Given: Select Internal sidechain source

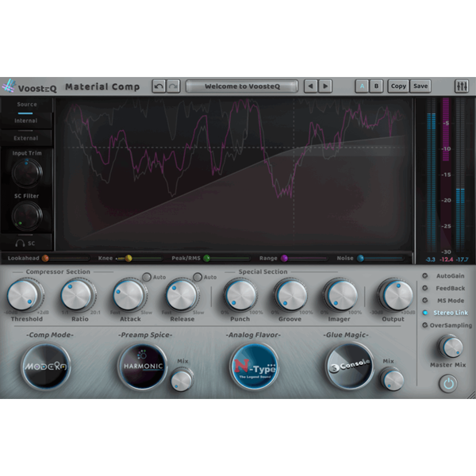Looking at the screenshot, I should [26, 121].
